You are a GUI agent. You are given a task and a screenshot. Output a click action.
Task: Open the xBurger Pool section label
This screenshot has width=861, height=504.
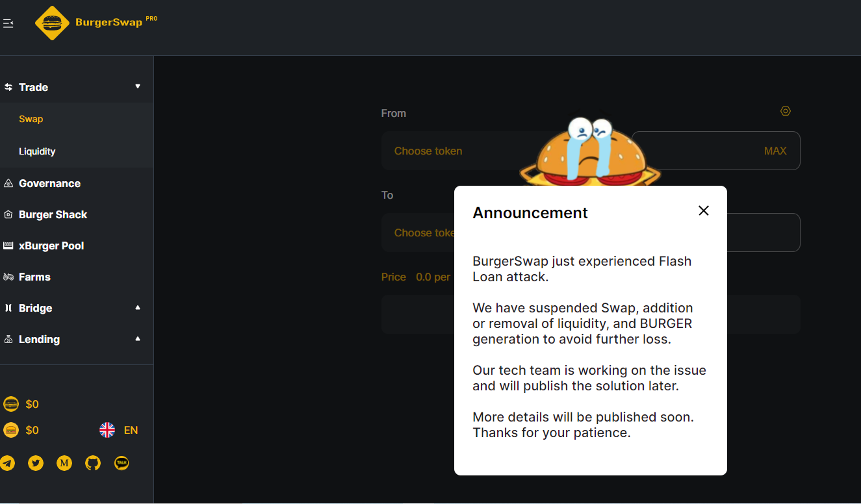tap(51, 246)
